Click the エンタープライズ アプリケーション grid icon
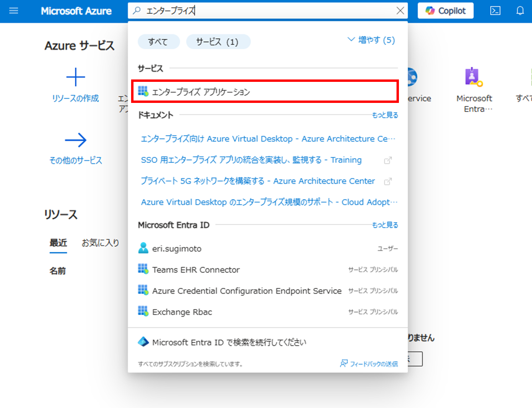 pos(143,91)
